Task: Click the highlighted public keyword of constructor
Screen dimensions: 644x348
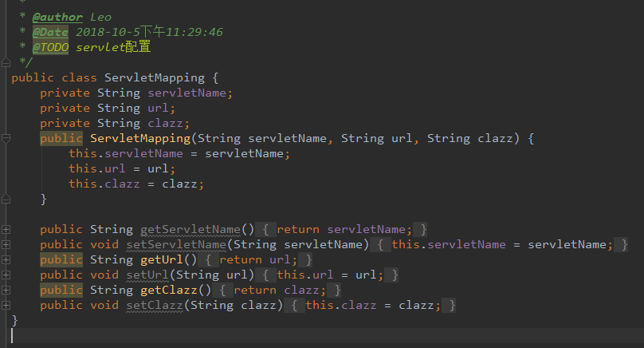Action: coord(61,139)
